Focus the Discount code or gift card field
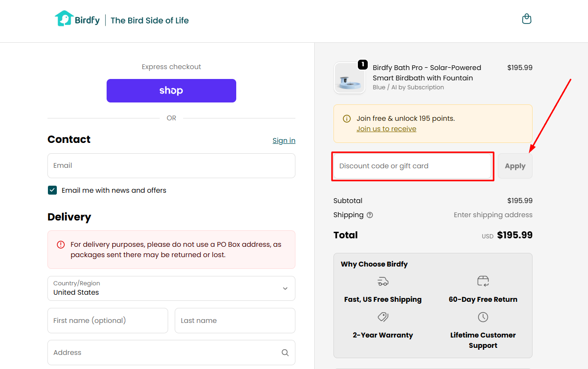Image resolution: width=588 pixels, height=369 pixels. tap(412, 166)
